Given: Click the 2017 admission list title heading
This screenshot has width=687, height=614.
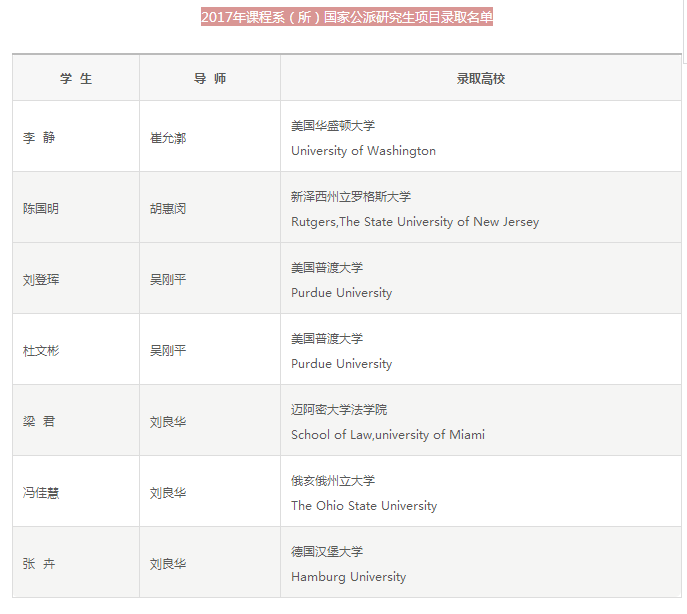Looking at the screenshot, I should coord(347,17).
